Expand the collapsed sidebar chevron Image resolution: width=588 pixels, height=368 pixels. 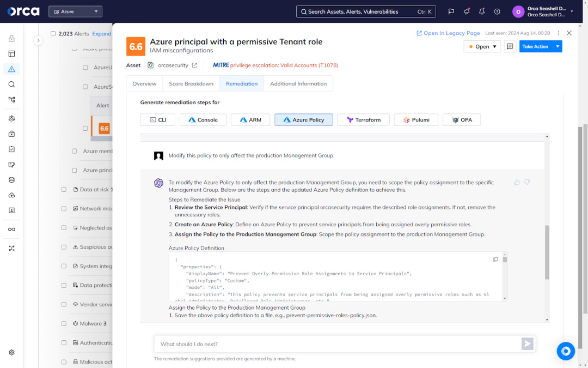[x=38, y=40]
